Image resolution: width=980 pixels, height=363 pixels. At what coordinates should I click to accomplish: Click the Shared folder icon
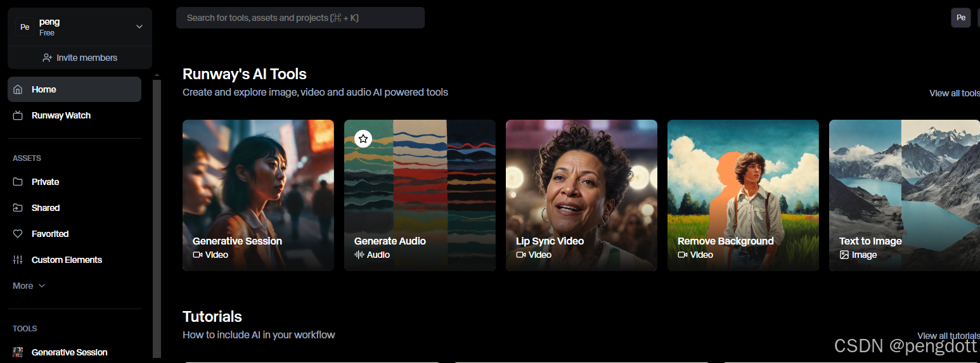[18, 208]
